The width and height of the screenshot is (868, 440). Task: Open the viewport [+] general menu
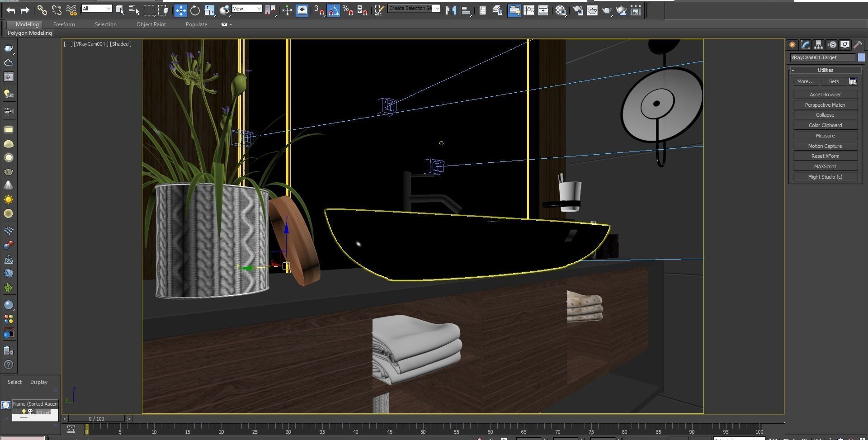[67, 44]
